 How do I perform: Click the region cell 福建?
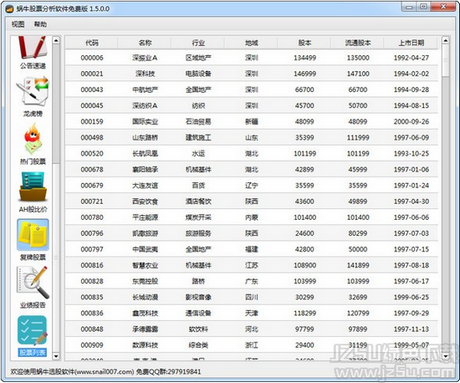click(x=251, y=249)
